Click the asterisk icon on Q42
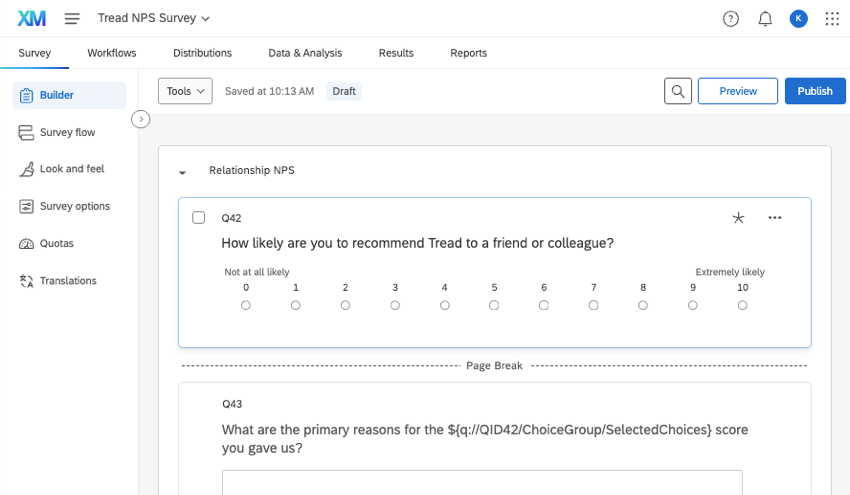This screenshot has height=495, width=850. point(738,218)
